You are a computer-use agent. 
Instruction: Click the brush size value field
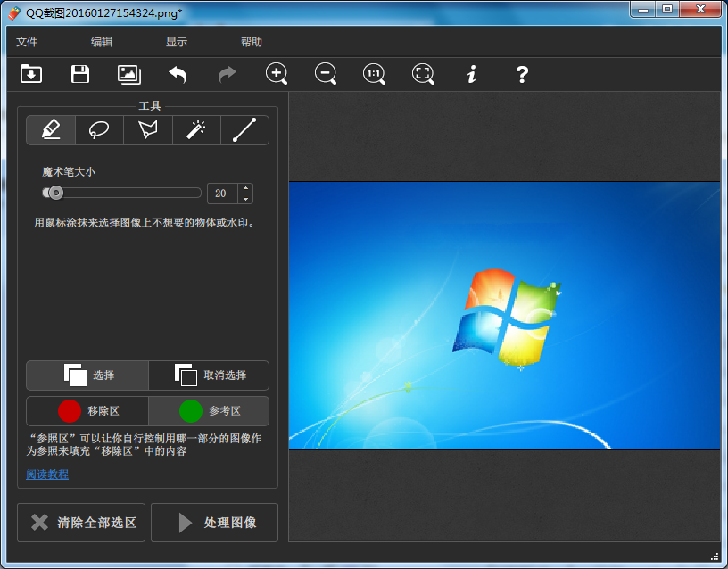pos(222,194)
